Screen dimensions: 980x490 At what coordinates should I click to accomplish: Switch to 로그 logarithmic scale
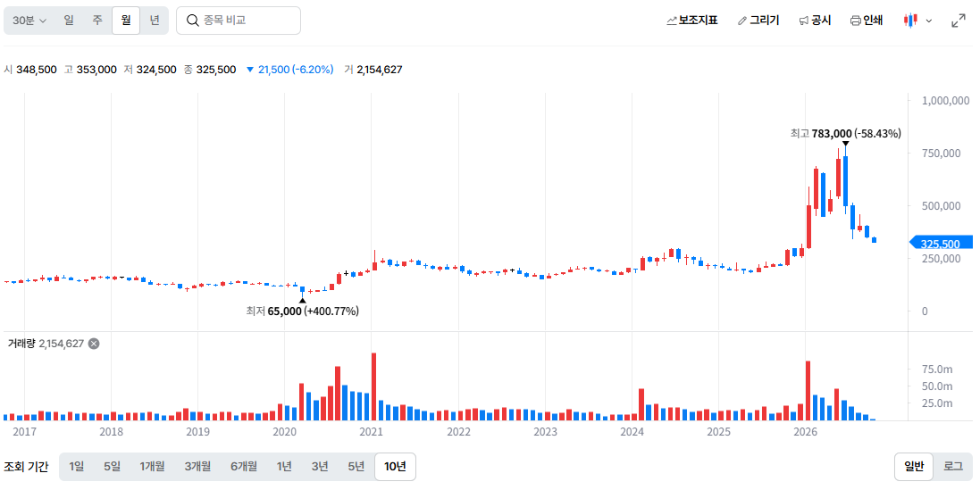953,466
